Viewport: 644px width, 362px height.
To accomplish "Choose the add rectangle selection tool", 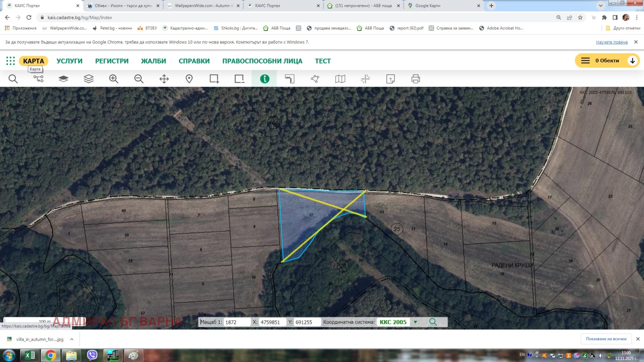I will tap(214, 79).
